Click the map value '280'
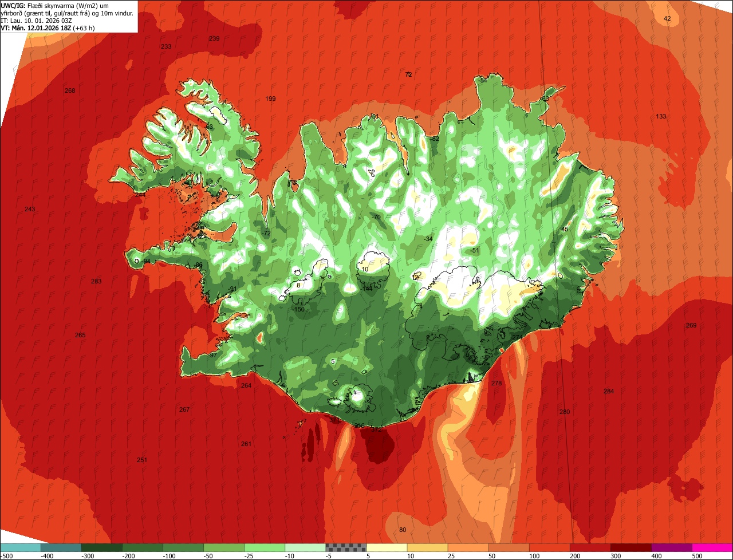 click(565, 412)
